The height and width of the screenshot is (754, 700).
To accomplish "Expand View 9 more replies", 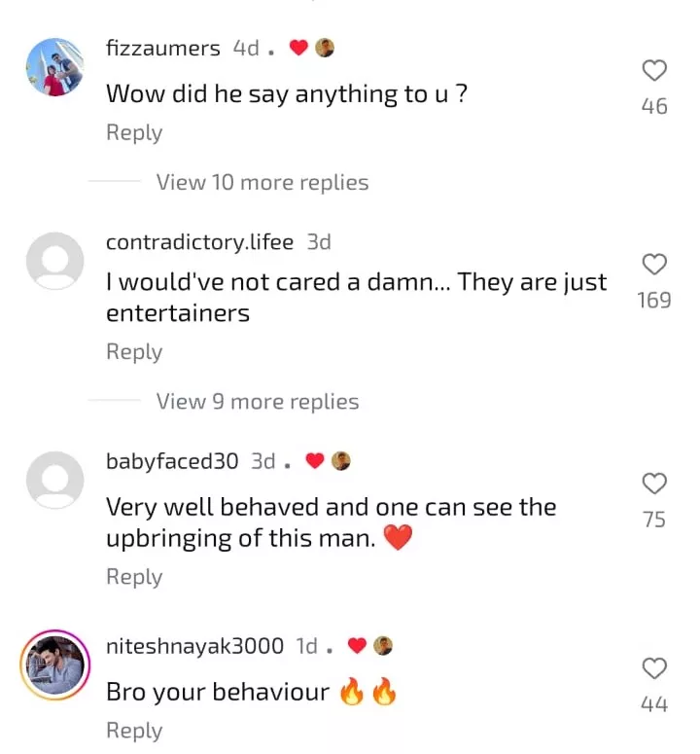I will 258,402.
